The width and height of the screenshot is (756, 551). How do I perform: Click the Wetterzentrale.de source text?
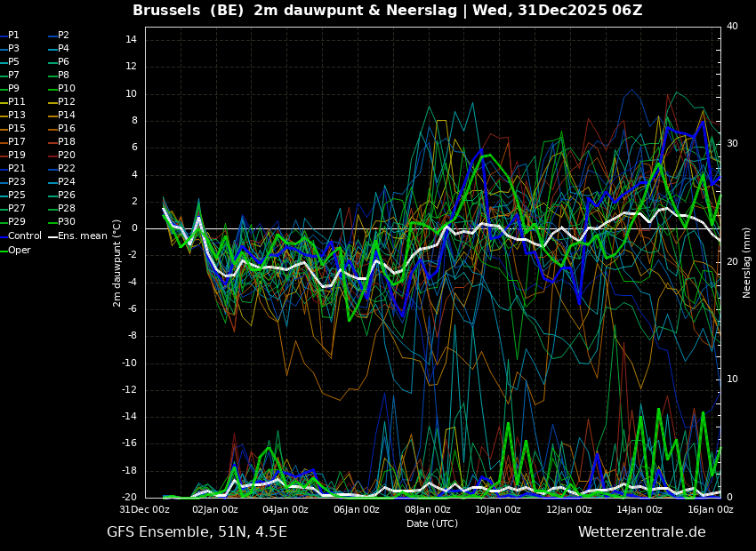point(642,532)
